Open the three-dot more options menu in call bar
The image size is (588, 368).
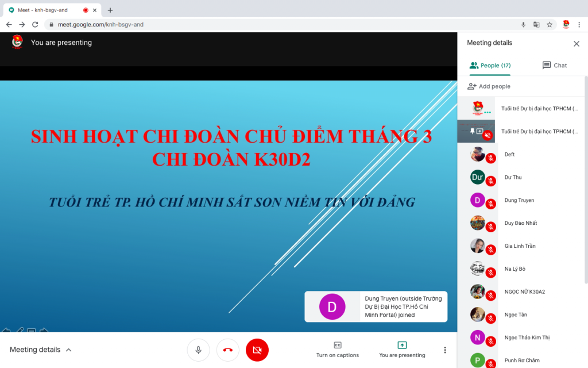click(445, 350)
